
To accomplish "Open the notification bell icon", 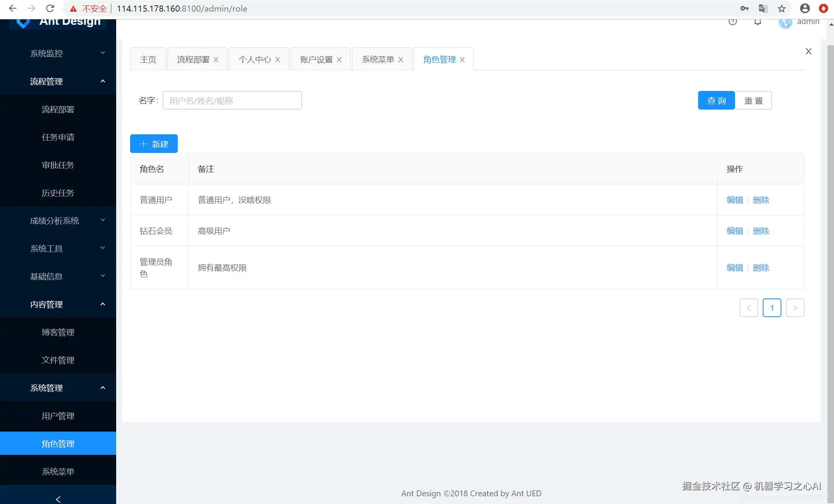I will click(758, 22).
